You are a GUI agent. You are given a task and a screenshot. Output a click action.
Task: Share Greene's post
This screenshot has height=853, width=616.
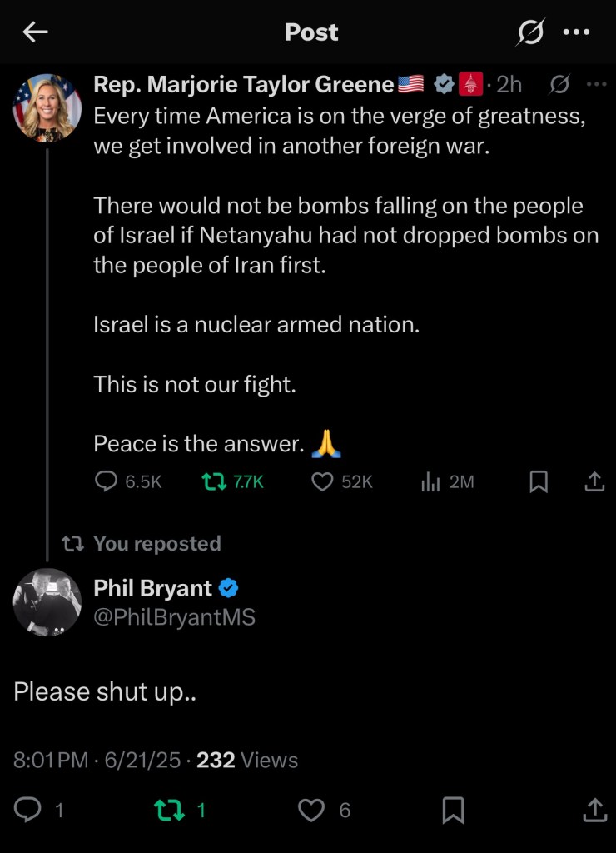point(594,481)
